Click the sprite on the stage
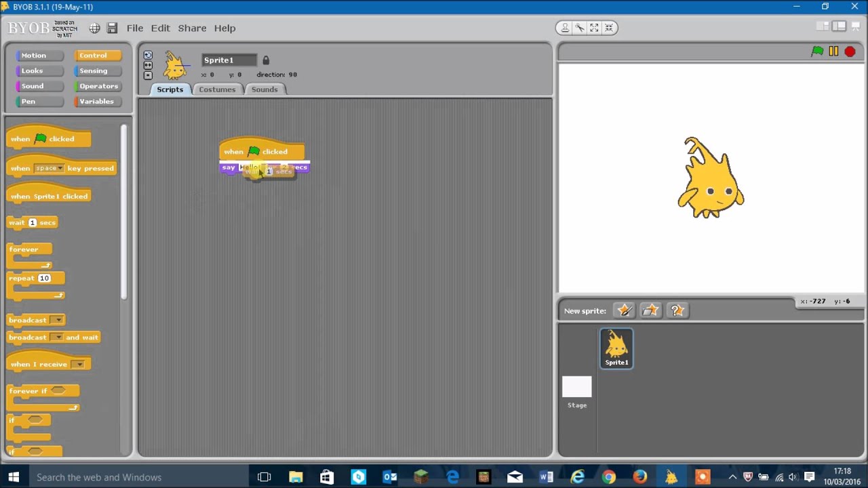This screenshot has height=488, width=868. click(710, 178)
